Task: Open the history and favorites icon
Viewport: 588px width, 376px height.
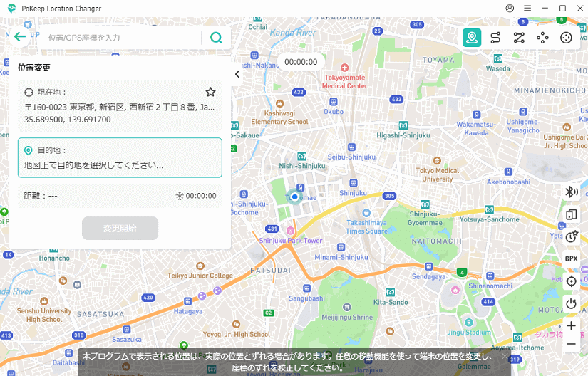Action: click(571, 236)
